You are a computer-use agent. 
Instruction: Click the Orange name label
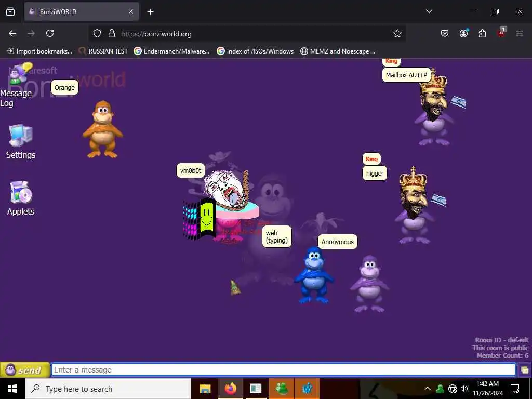click(64, 87)
